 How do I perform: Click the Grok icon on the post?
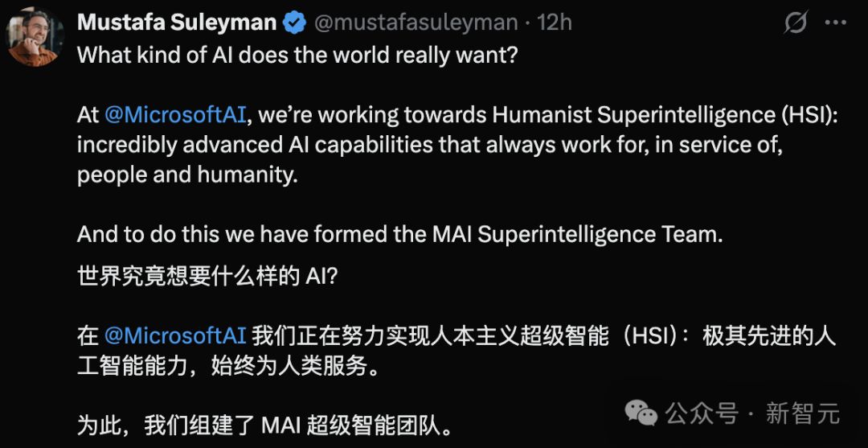(795, 23)
